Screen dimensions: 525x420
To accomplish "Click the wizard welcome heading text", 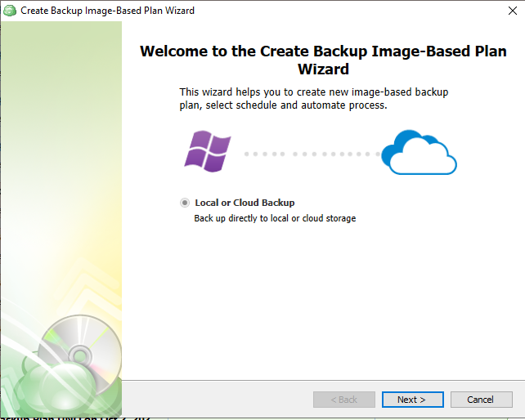I will pos(323,60).
